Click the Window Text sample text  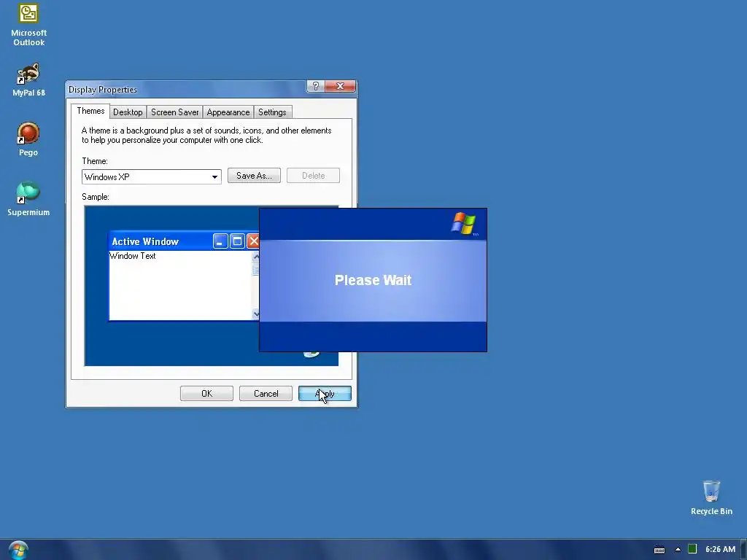133,256
